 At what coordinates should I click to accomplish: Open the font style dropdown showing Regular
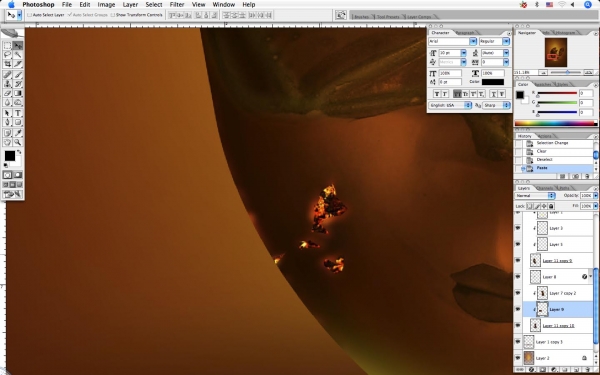[506, 41]
